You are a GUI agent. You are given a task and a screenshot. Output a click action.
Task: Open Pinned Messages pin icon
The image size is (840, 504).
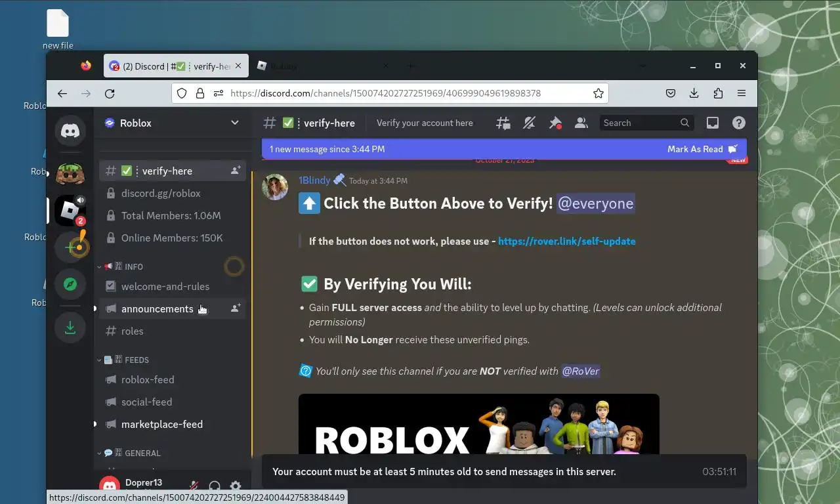click(555, 123)
